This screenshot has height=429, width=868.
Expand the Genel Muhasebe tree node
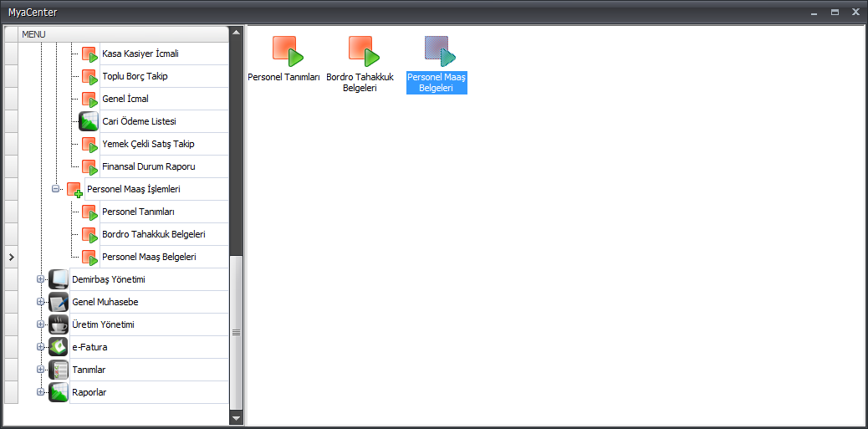pyautogui.click(x=40, y=302)
